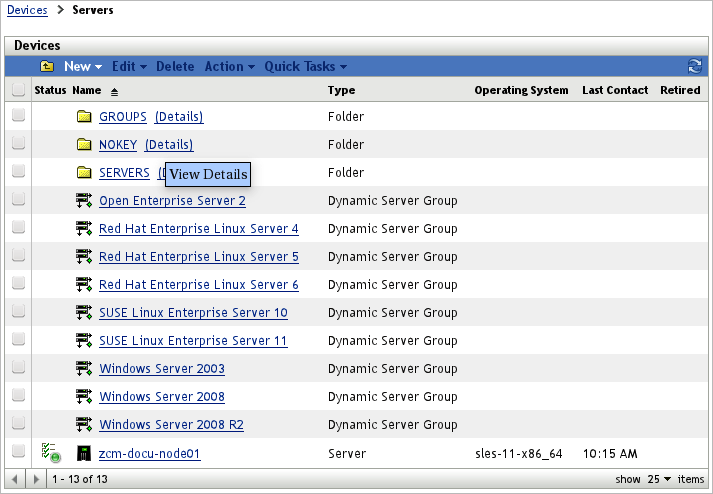The width and height of the screenshot is (713, 494).
Task: Sort the list by the Name column
Action: (x=88, y=90)
